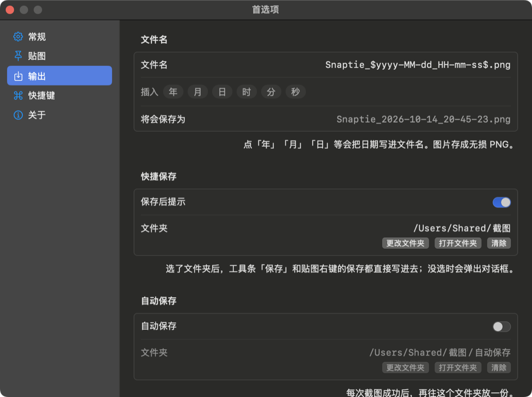Enable the 自动保存 switch
The image size is (532, 397).
point(502,327)
